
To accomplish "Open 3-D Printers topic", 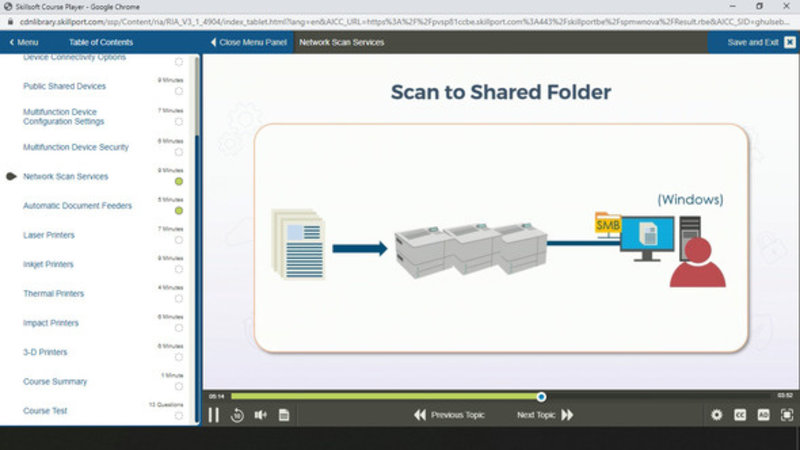I will (x=45, y=352).
